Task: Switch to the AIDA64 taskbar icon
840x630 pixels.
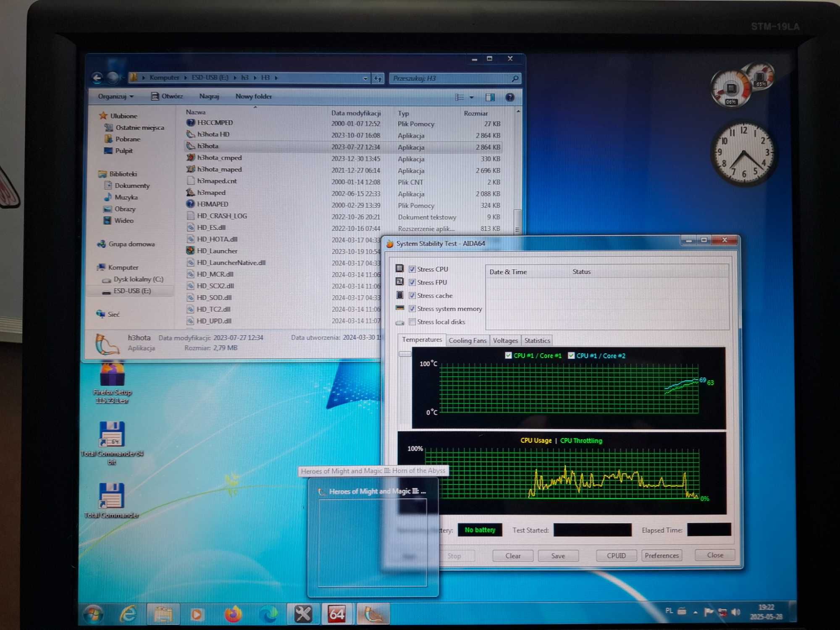Action: [337, 614]
